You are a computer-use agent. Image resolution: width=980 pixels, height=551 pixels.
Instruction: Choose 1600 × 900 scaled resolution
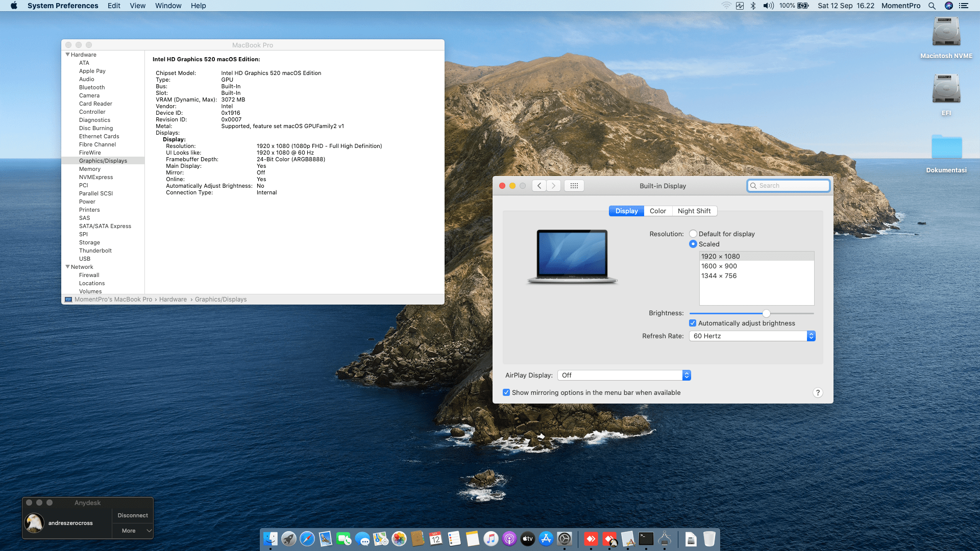pyautogui.click(x=756, y=266)
